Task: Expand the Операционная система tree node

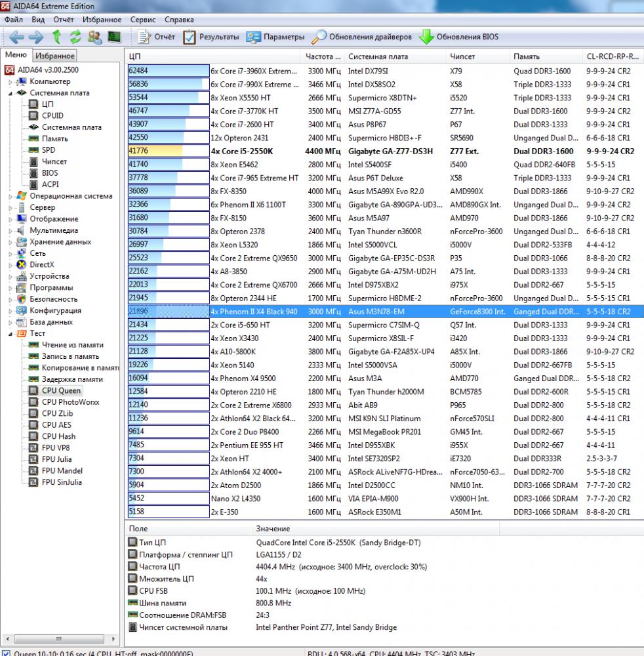Action: [10, 196]
